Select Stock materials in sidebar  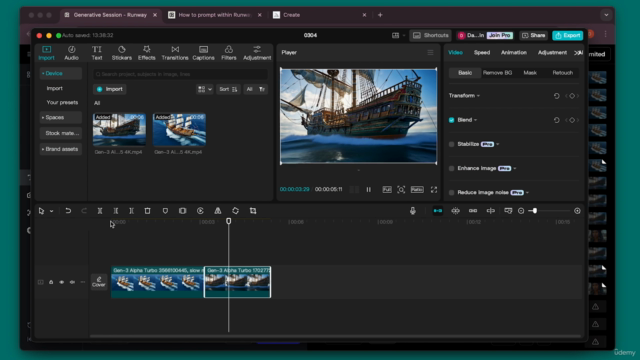pyautogui.click(x=60, y=133)
